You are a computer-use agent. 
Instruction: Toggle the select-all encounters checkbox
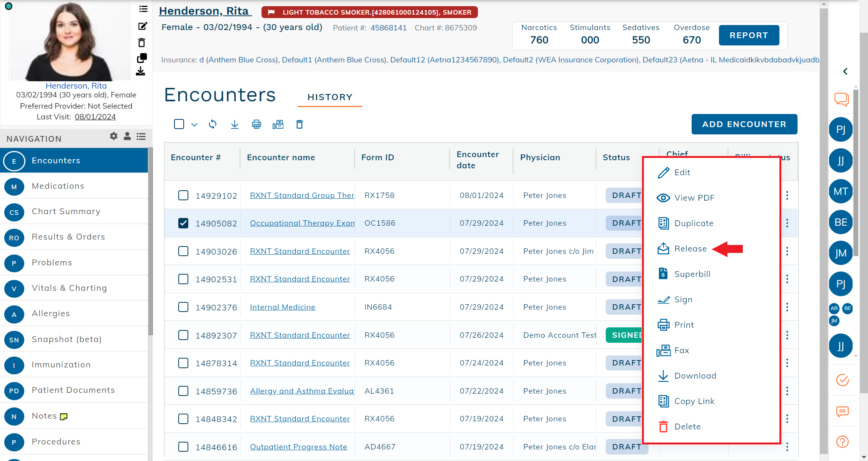(179, 124)
